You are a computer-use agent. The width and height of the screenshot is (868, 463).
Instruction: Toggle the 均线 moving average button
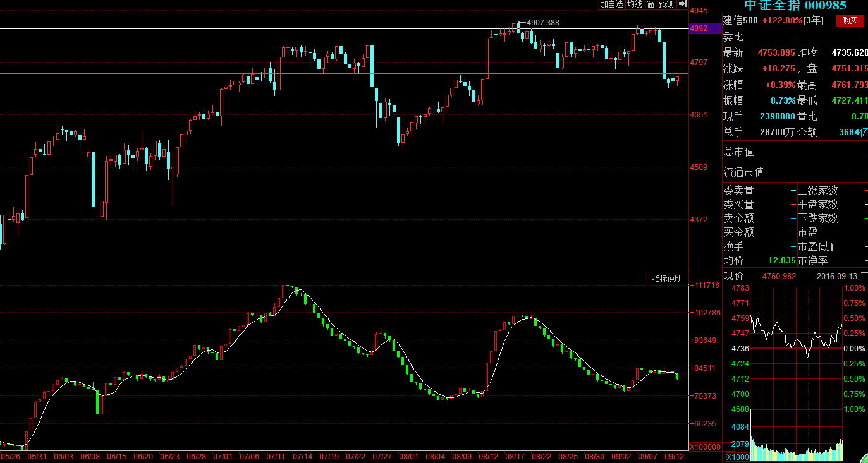click(x=634, y=4)
